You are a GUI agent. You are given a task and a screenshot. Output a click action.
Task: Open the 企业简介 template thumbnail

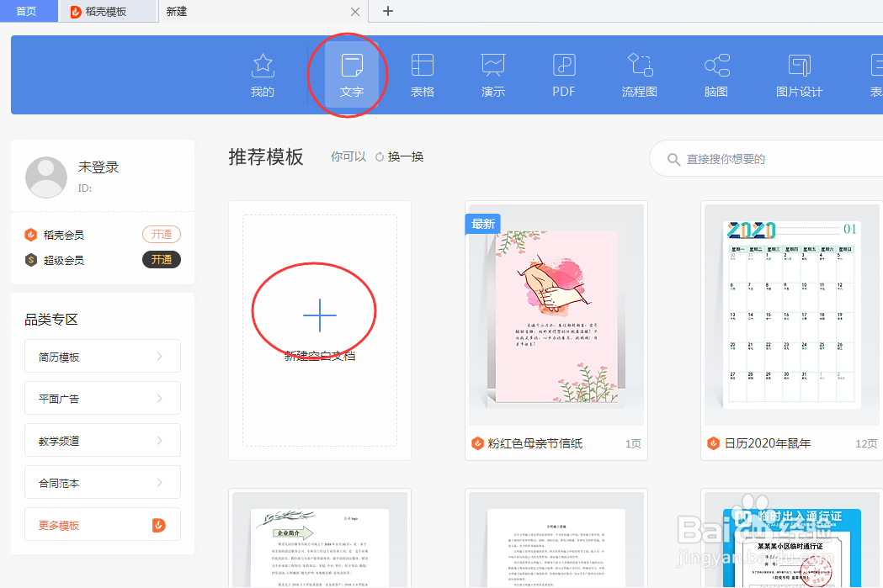tap(320, 540)
